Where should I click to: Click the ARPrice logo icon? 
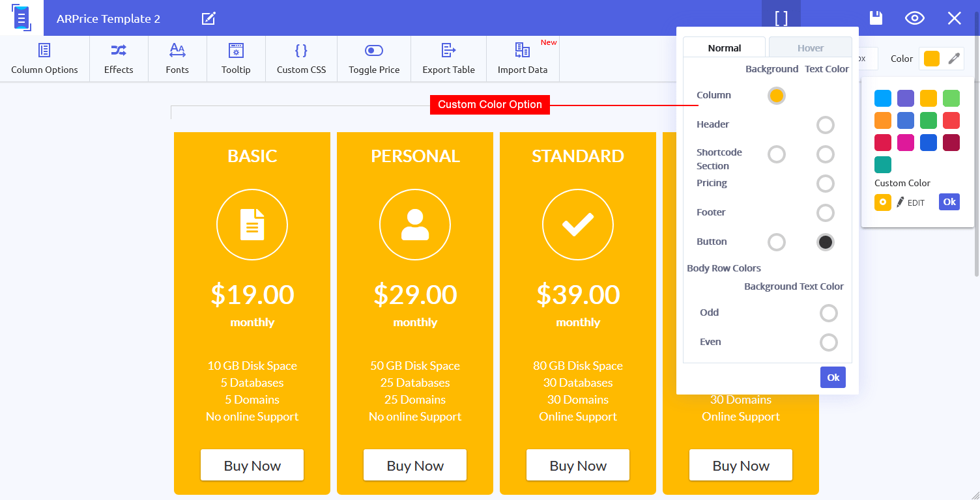22,18
